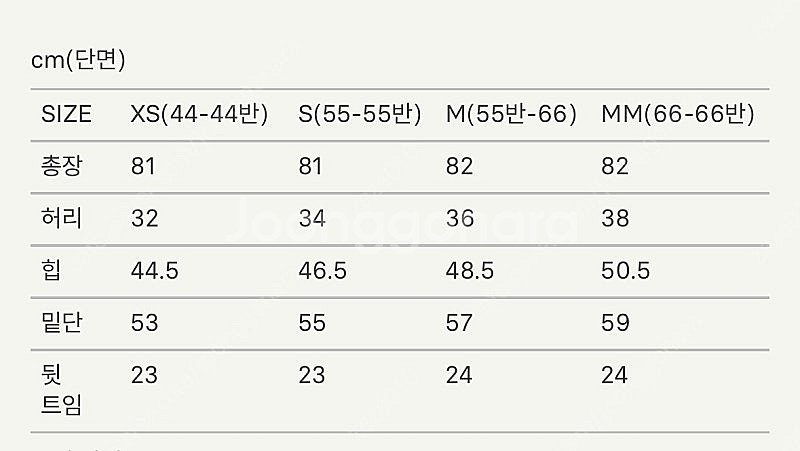This screenshot has width=800, height=451.
Task: Click the MM hem value 59
Action: coord(615,323)
